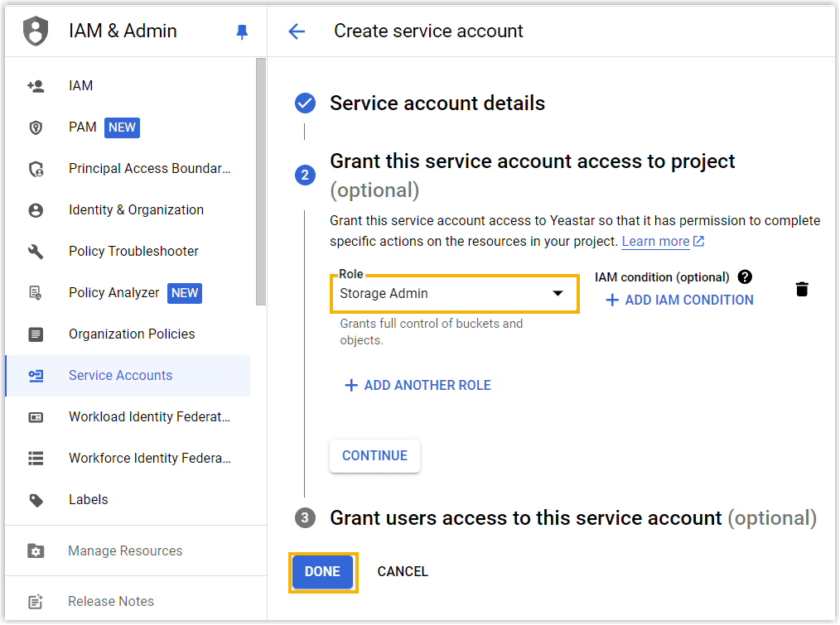Open PAM from the navigation menu
This screenshot has width=840, height=625.
[x=83, y=127]
